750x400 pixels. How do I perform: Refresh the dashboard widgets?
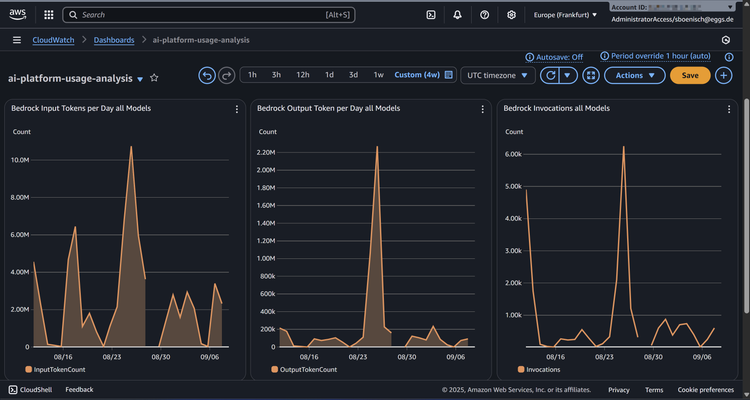click(x=549, y=75)
